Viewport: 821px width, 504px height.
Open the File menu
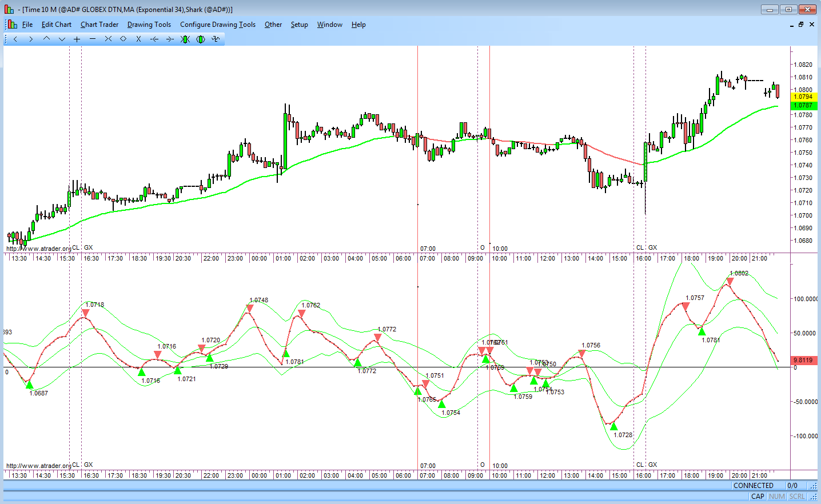click(27, 25)
